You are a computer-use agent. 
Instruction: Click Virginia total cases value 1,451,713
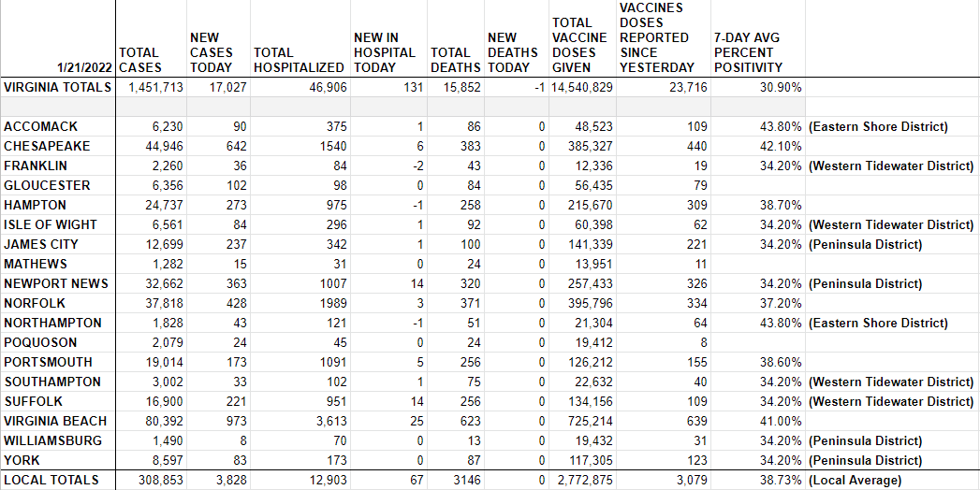[155, 87]
